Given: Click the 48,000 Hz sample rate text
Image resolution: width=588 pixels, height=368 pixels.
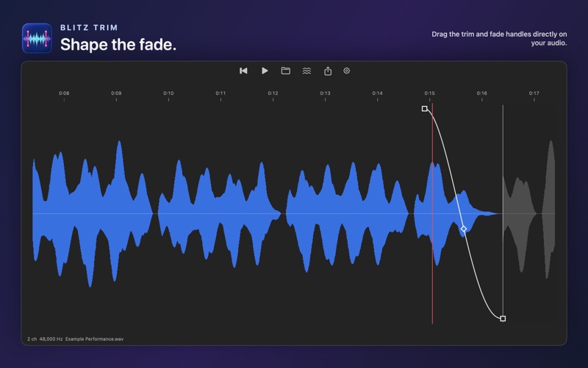Looking at the screenshot, I should [51, 339].
